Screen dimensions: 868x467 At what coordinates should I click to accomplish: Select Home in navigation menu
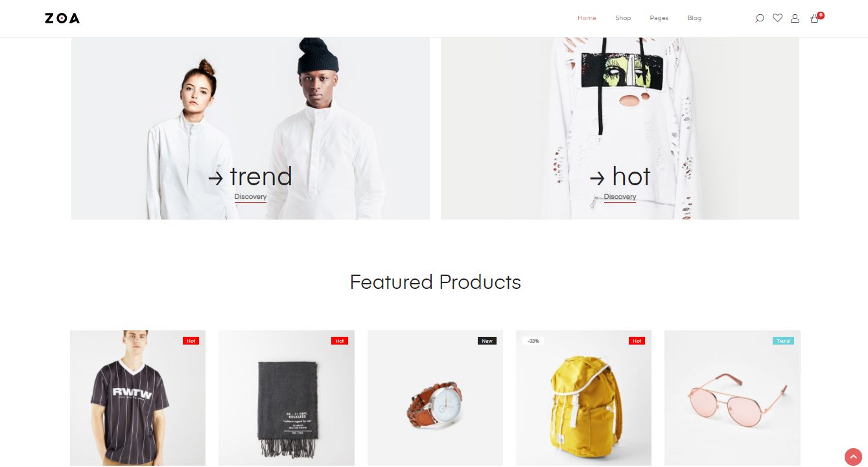click(x=587, y=18)
